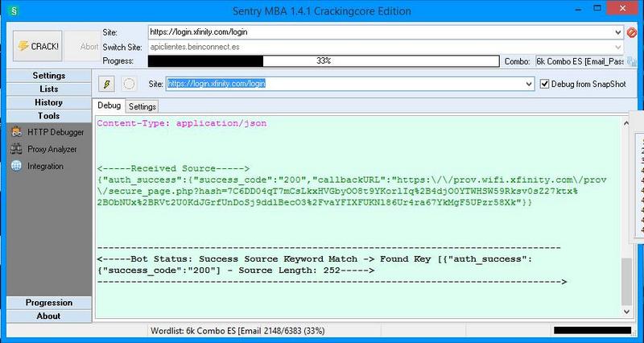Image resolution: width=644 pixels, height=343 pixels.
Task: Switch to the Settings tab in the debugger
Action: pos(142,107)
